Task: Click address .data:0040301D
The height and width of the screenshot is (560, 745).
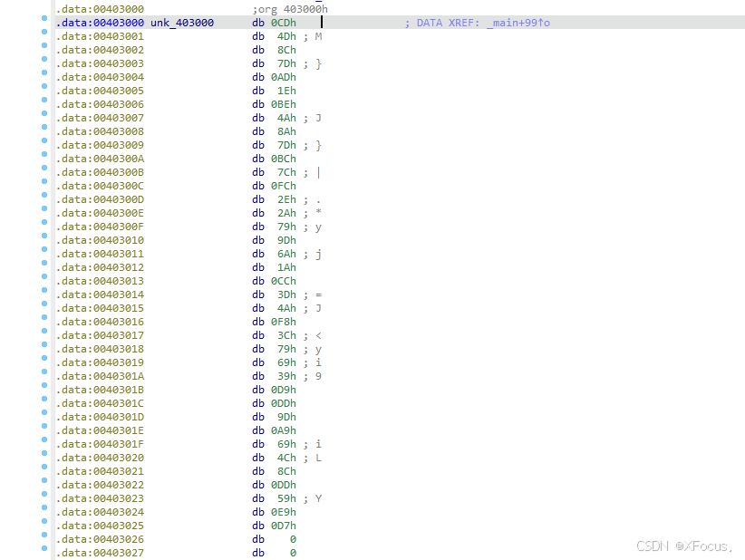Action: pos(100,417)
